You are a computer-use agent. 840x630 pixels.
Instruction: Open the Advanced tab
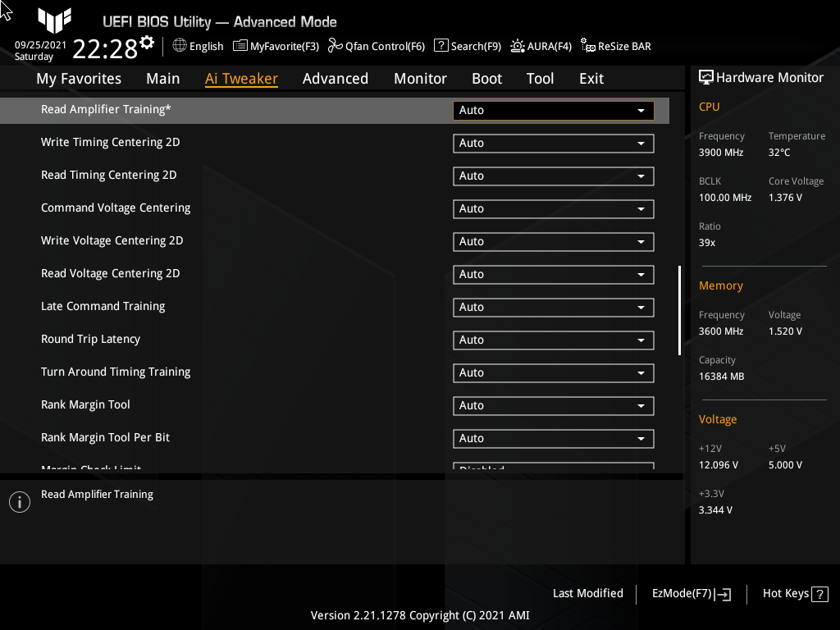point(336,79)
